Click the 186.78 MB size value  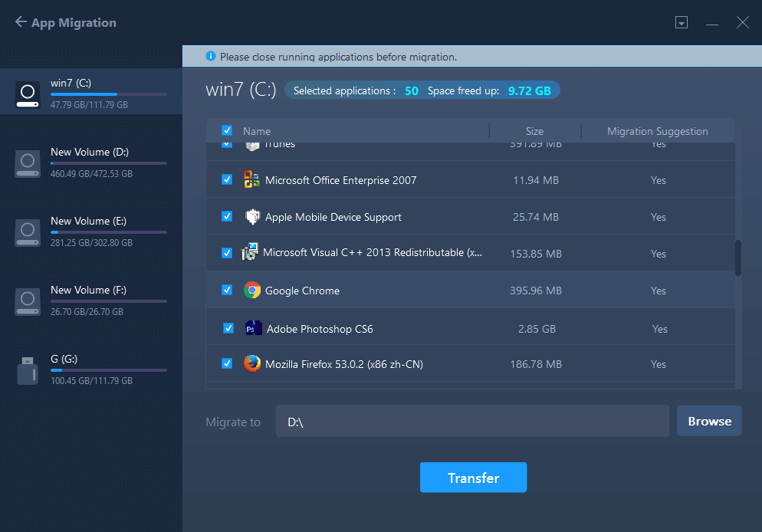(x=536, y=364)
